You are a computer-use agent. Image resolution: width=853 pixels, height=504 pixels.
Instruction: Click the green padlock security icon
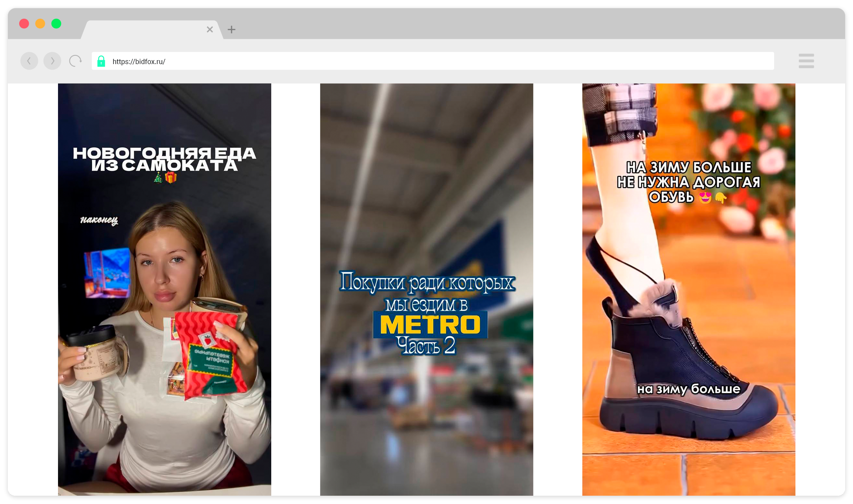(x=101, y=61)
